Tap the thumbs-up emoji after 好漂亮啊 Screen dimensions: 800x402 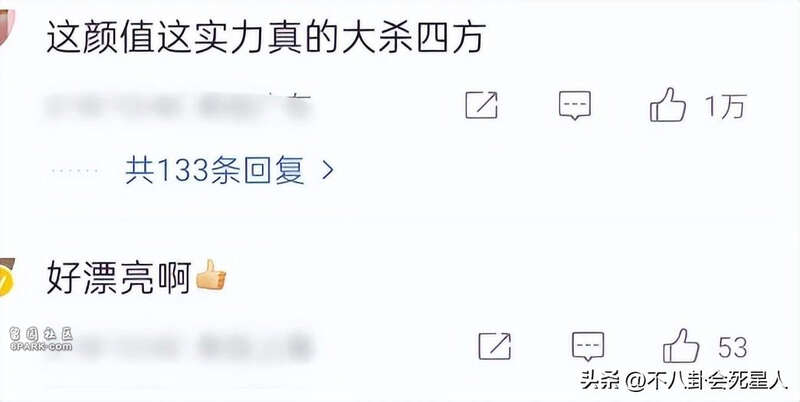pyautogui.click(x=211, y=275)
